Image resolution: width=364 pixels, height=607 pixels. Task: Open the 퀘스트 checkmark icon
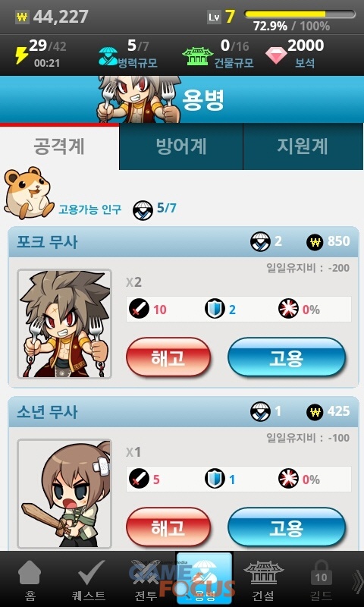coord(89,572)
